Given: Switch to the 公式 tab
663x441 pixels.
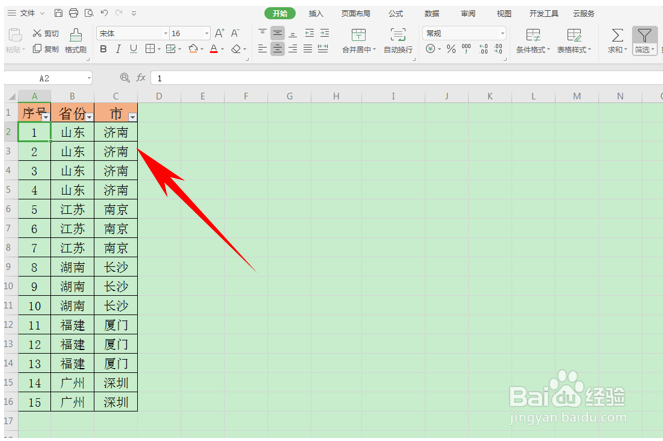Looking at the screenshot, I should 395,14.
